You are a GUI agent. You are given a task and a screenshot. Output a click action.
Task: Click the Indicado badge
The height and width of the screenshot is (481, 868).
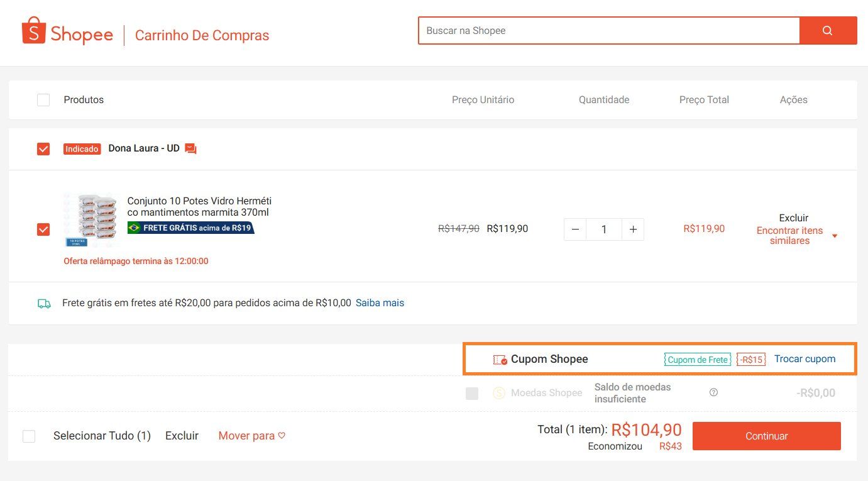pyautogui.click(x=82, y=149)
